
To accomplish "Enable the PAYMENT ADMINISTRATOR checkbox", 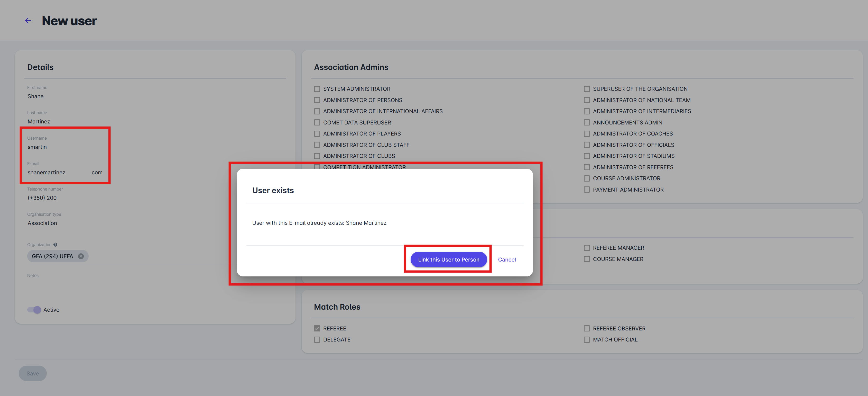I will (x=587, y=190).
